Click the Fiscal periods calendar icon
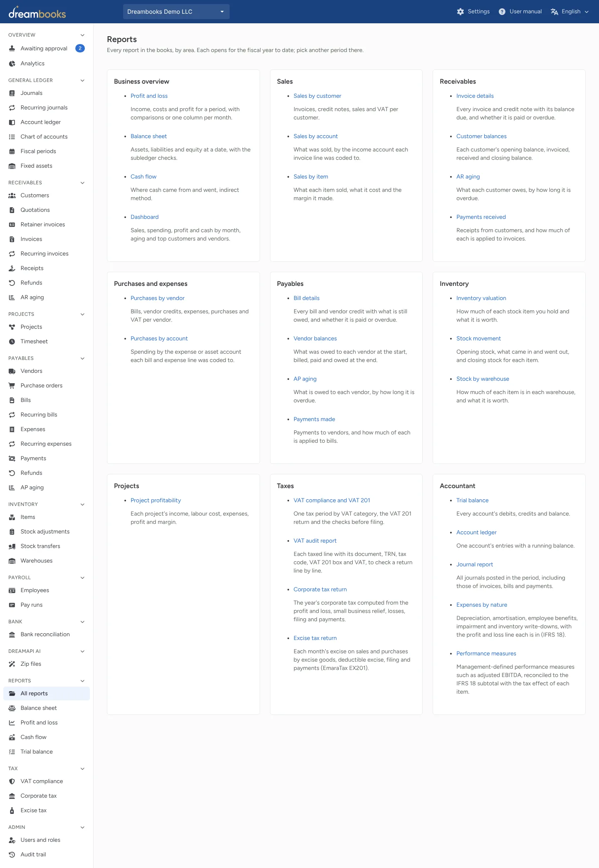 point(12,151)
